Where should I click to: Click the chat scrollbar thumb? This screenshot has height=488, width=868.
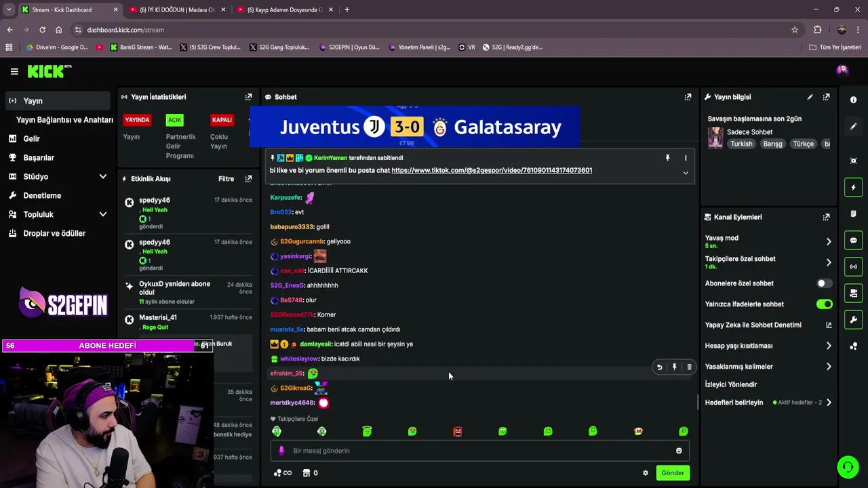tap(698, 402)
